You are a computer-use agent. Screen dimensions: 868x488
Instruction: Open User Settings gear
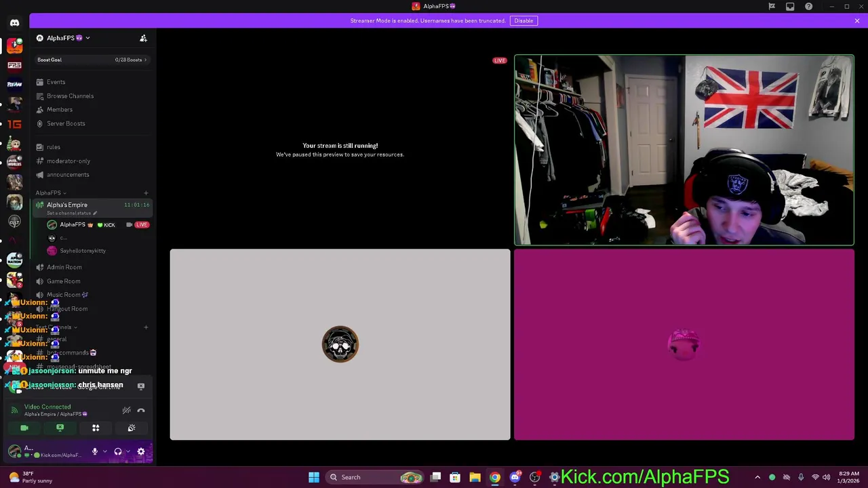(x=141, y=451)
